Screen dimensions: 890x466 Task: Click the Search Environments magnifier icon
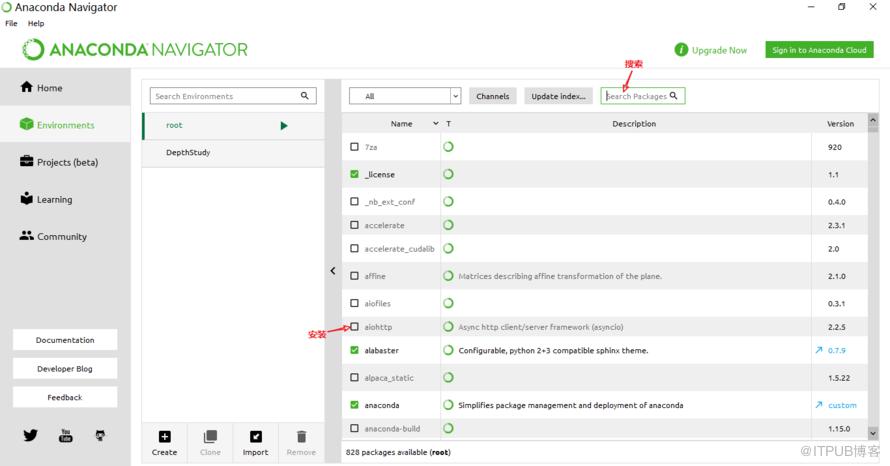pyautogui.click(x=305, y=95)
